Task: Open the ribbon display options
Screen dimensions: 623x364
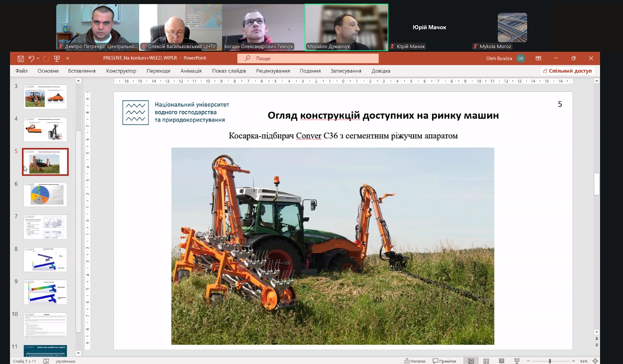Action: [x=538, y=58]
